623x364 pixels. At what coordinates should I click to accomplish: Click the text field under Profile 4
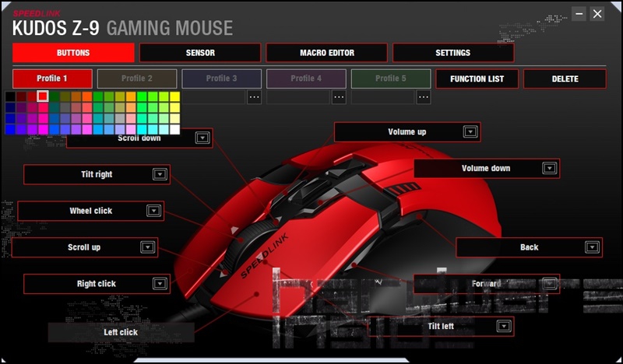(298, 97)
